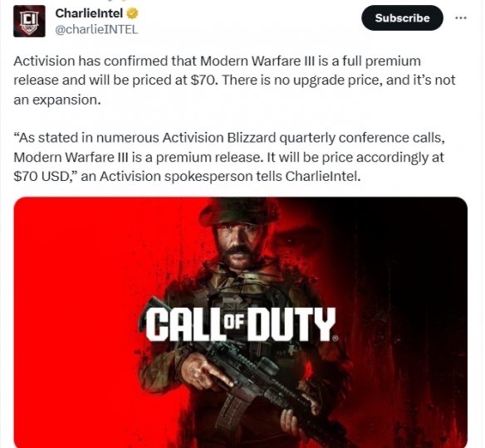Click "CharlieIntel." ending the tweet text
This screenshot has width=485, height=448.
click(323, 177)
